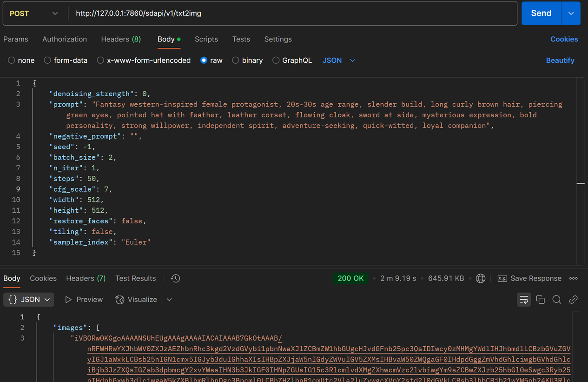
Task: Open the POST method dropdown
Action: click(x=34, y=13)
